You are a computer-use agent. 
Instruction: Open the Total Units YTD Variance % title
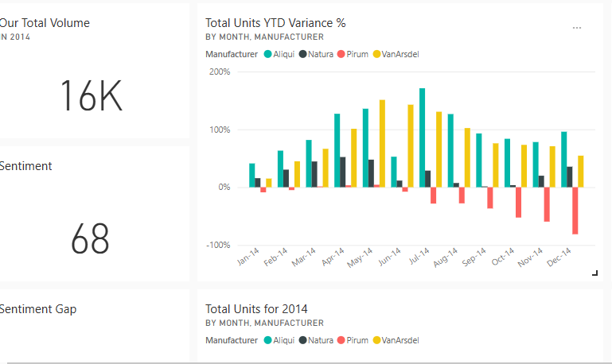pyautogui.click(x=275, y=23)
